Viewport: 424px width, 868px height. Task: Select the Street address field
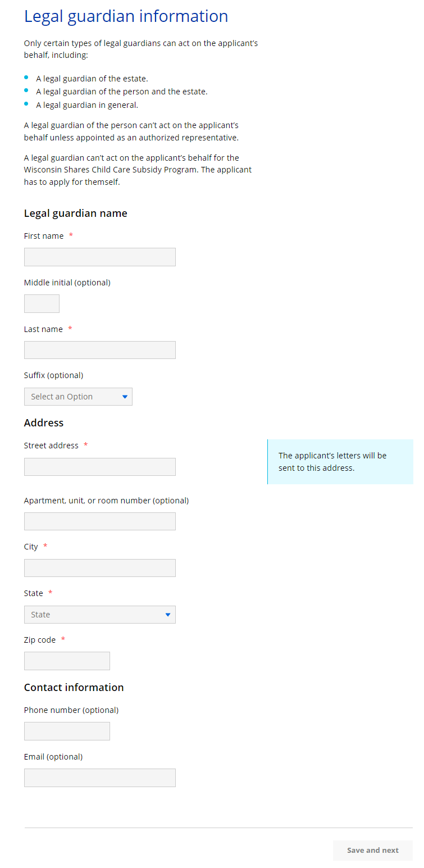pos(99,467)
